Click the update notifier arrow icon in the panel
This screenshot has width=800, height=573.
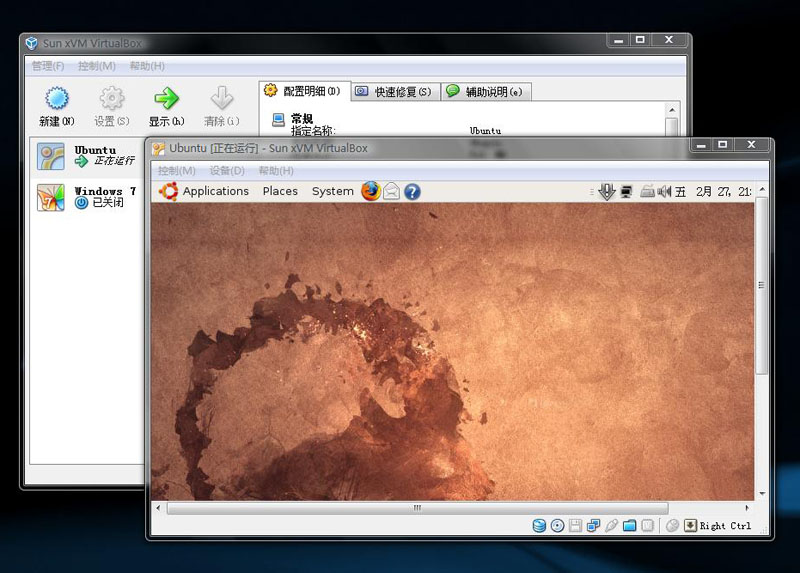pyautogui.click(x=606, y=192)
